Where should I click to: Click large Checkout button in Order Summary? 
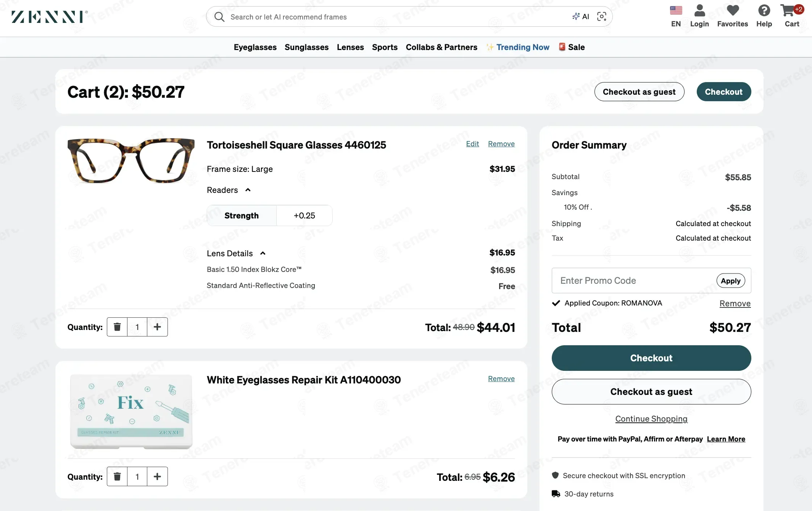point(651,358)
